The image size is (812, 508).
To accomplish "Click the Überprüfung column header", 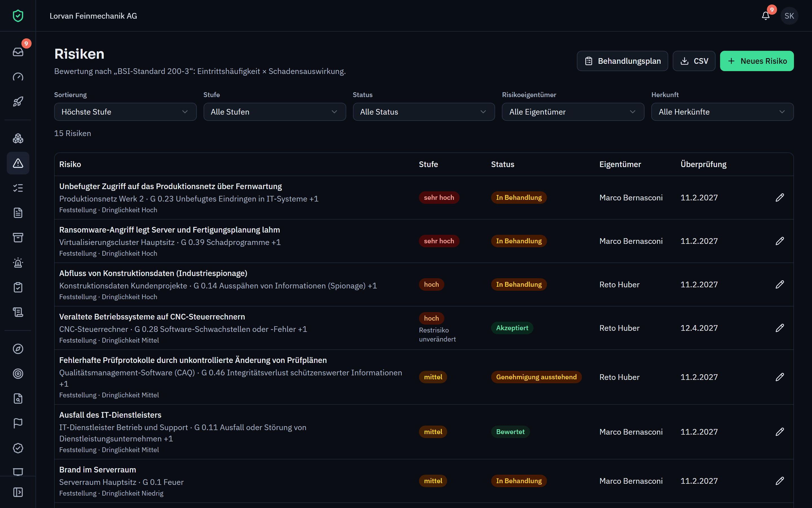I will (703, 164).
